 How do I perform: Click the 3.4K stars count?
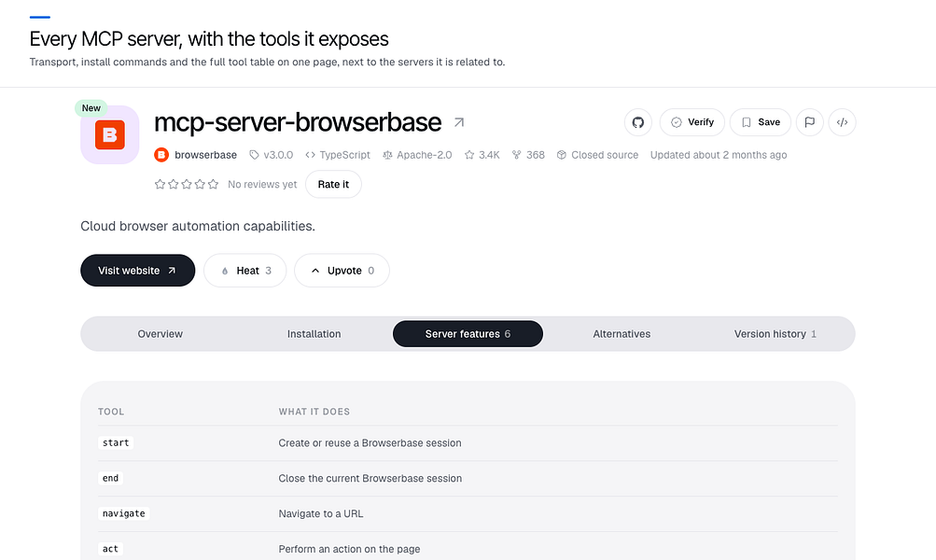point(482,155)
